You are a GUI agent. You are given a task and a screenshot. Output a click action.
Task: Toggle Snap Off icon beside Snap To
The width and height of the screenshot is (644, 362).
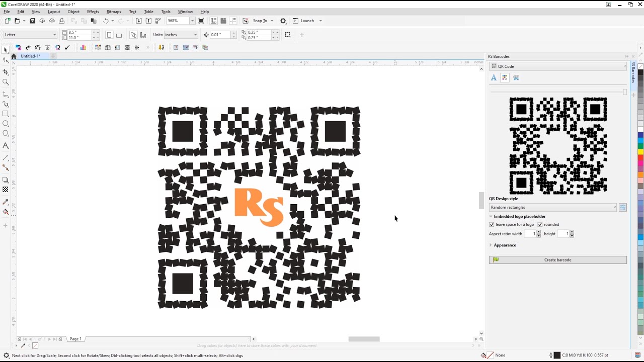[246, 21]
